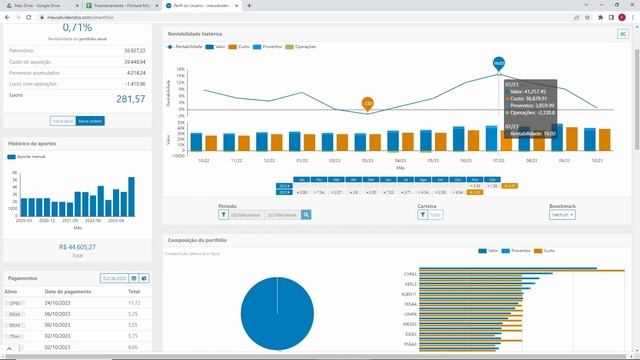Select the Perfil do Usuário tab
Screen dimensions: 640x360
pos(202,6)
